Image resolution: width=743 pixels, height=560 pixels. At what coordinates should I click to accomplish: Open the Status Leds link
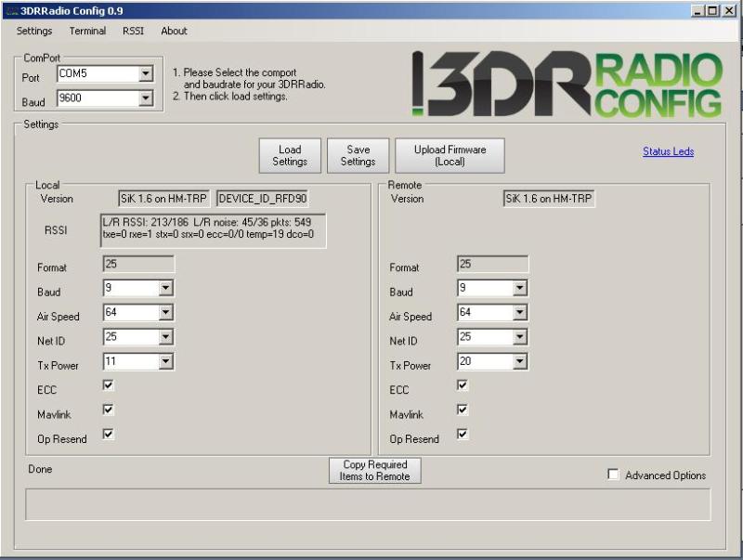(x=668, y=151)
